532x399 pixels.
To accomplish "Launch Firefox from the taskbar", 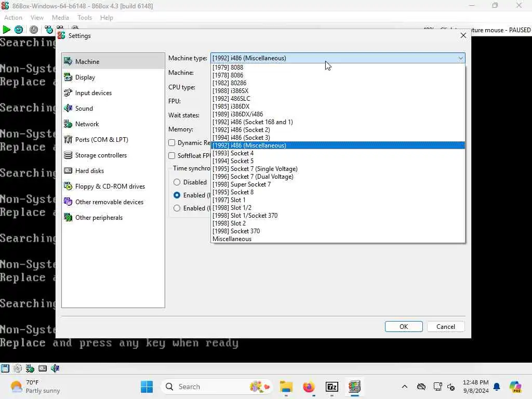I will 309,387.
